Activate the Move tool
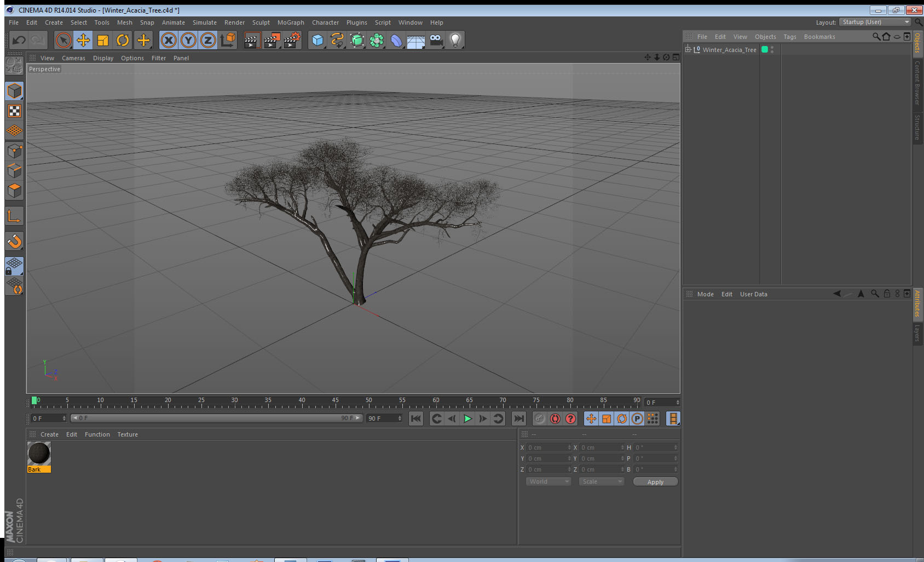Screen dimensions: 924x562 coord(83,40)
